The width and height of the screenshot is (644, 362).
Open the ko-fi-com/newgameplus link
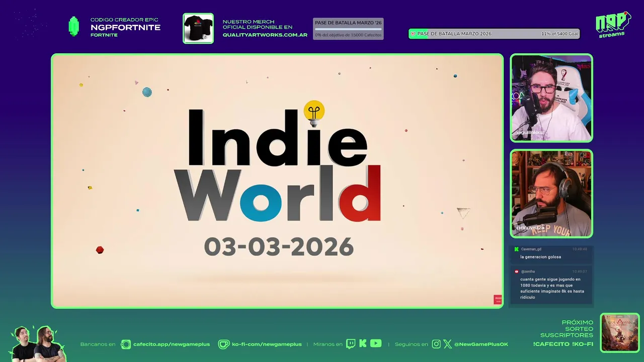(x=267, y=344)
